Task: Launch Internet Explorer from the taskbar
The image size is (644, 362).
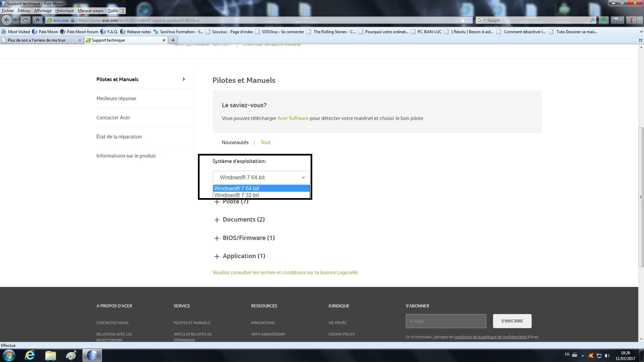Action: (x=30, y=355)
